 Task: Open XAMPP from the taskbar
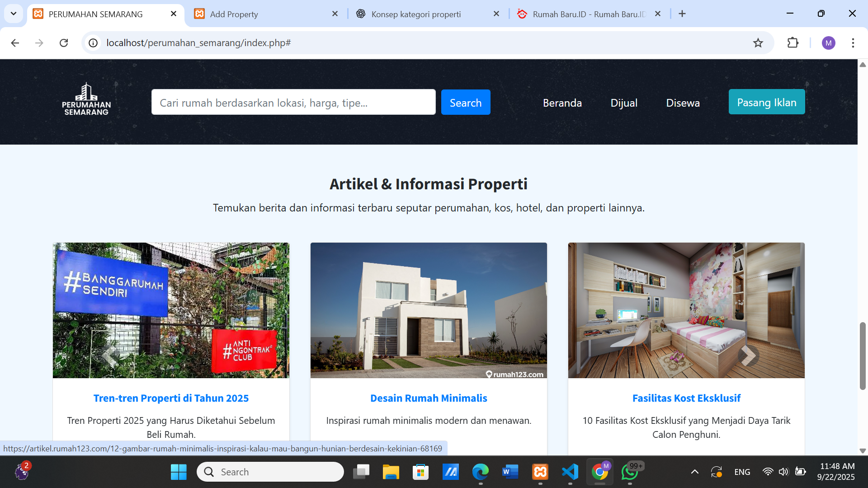click(x=541, y=471)
